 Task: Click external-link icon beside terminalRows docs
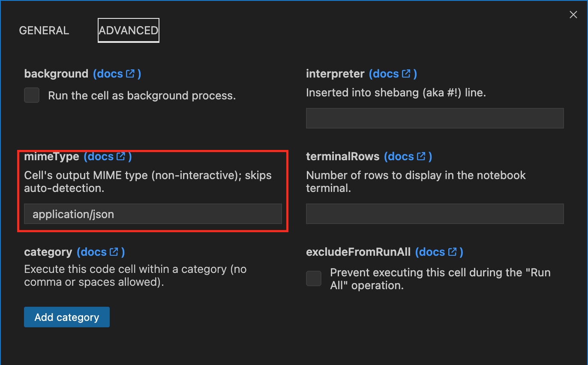pyautogui.click(x=421, y=156)
